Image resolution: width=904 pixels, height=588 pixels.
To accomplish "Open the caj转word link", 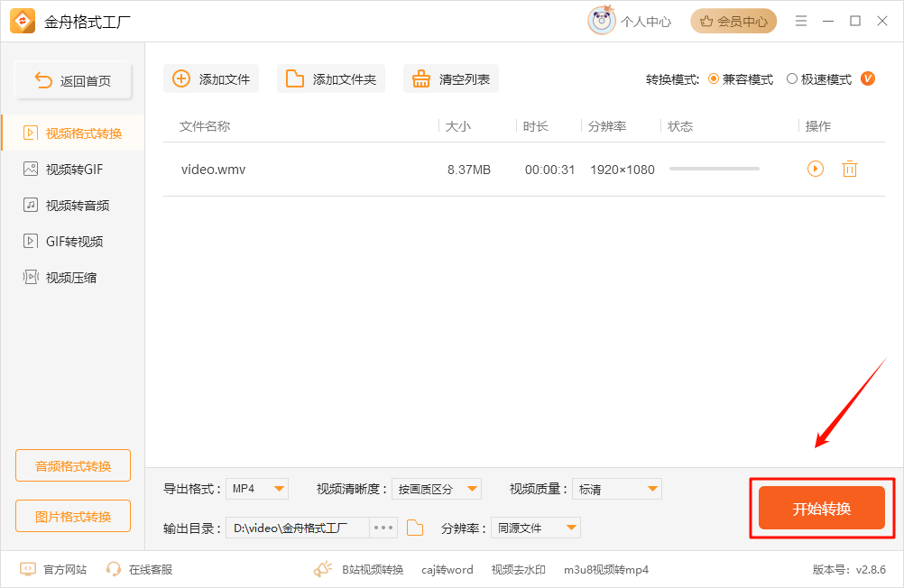I will tap(447, 570).
